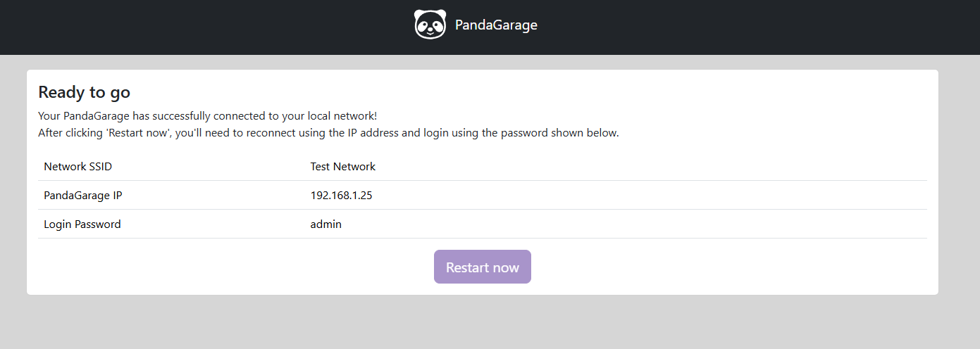The width and height of the screenshot is (980, 349).
Task: Click the Network SSID label
Action: [78, 167]
